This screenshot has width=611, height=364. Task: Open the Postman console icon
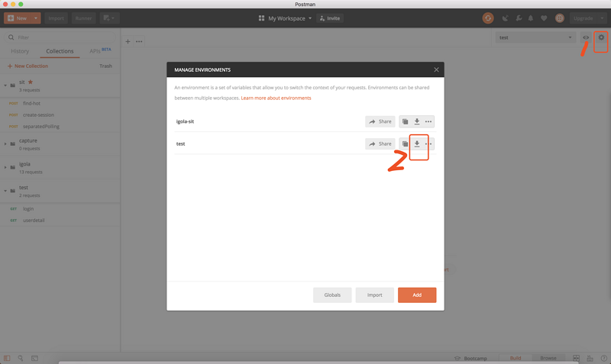coord(34,358)
